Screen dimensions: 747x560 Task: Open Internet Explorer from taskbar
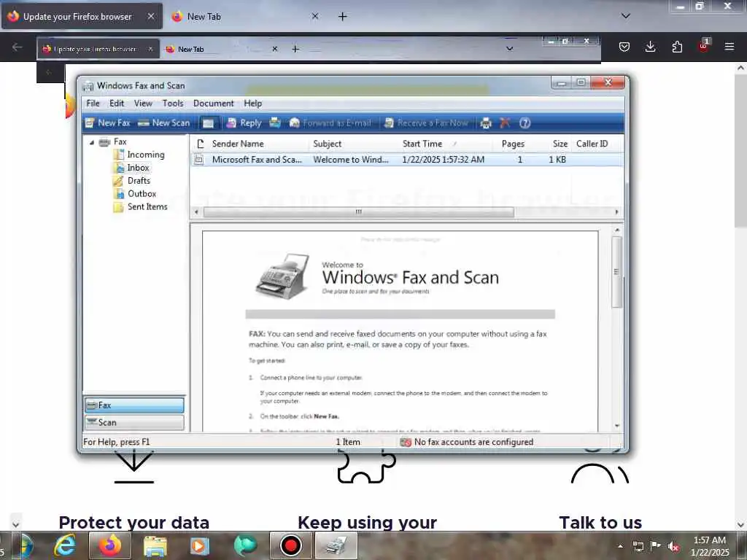pyautogui.click(x=64, y=545)
